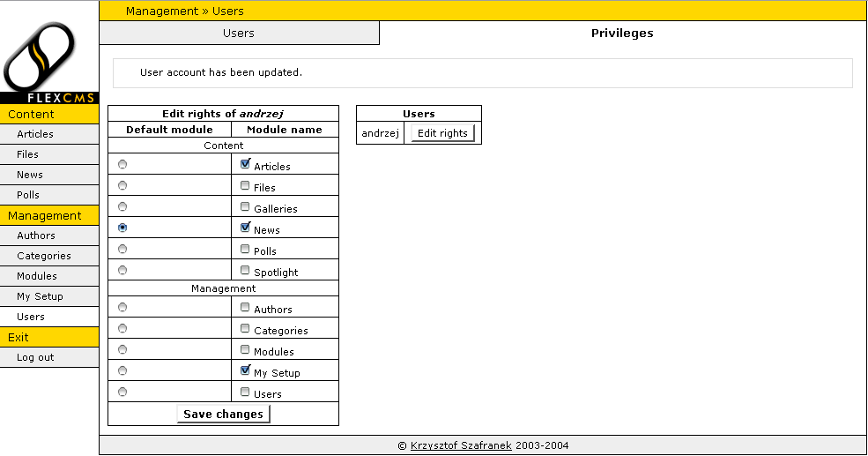
Task: Check the Spotlight module checkbox
Action: point(245,270)
